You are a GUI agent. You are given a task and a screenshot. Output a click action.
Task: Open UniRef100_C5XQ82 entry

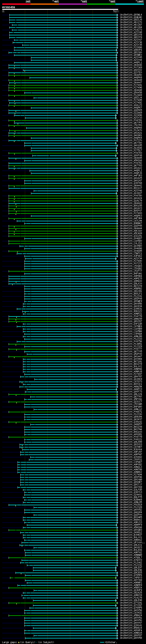click(x=131, y=268)
